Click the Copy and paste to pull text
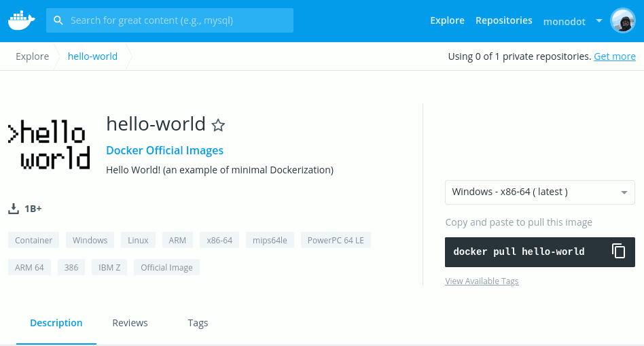 point(519,222)
